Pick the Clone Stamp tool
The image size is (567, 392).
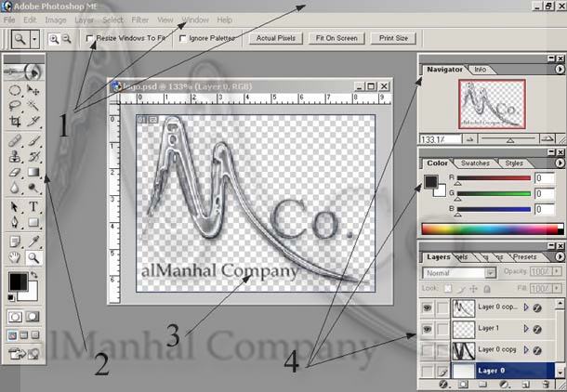15,156
